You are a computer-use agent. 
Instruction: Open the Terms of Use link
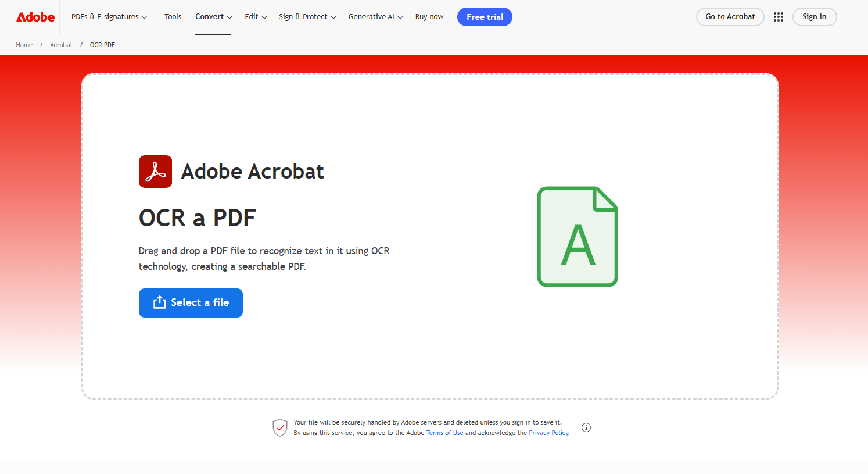pos(444,433)
